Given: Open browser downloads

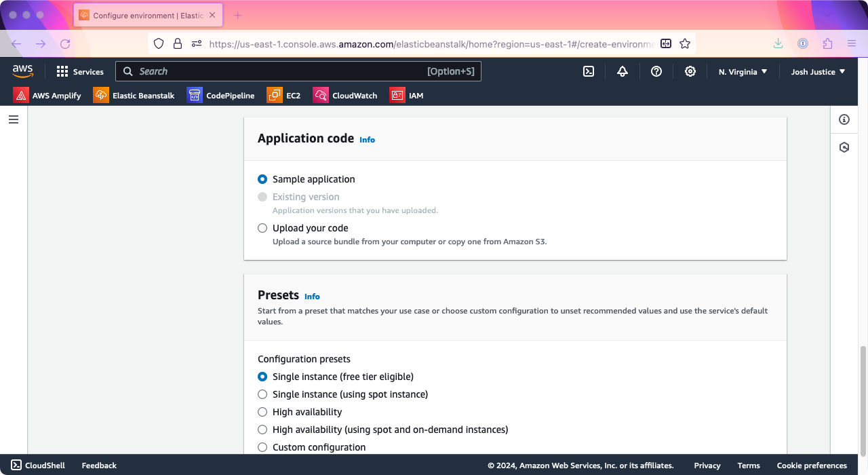Looking at the screenshot, I should 778,43.
